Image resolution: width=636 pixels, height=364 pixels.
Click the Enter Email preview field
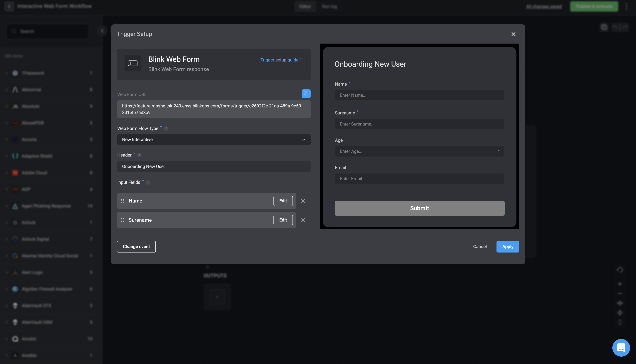click(x=419, y=178)
